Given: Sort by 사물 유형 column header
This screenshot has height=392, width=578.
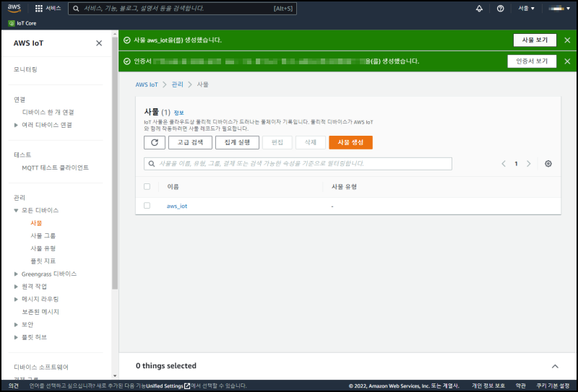Looking at the screenshot, I should (x=344, y=187).
